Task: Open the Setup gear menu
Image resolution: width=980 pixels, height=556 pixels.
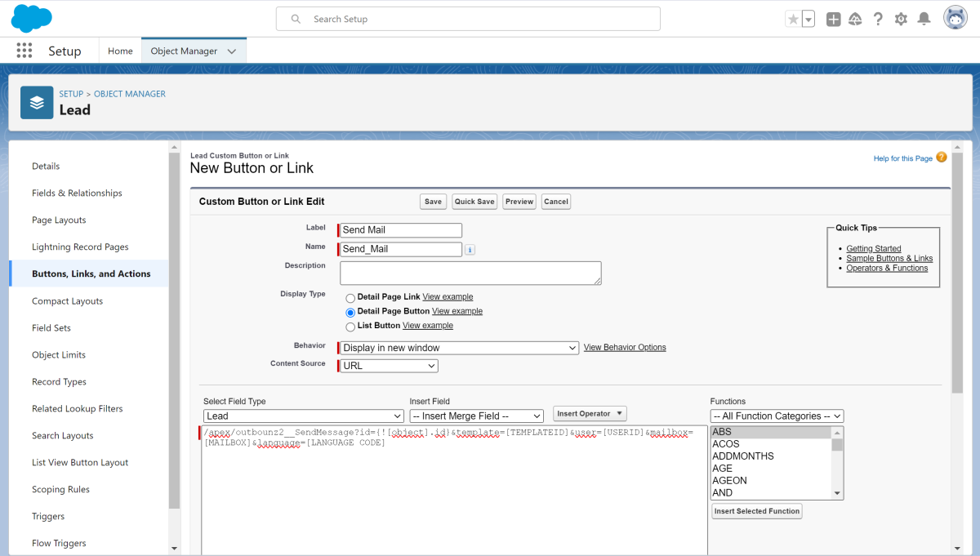Action: coord(901,19)
